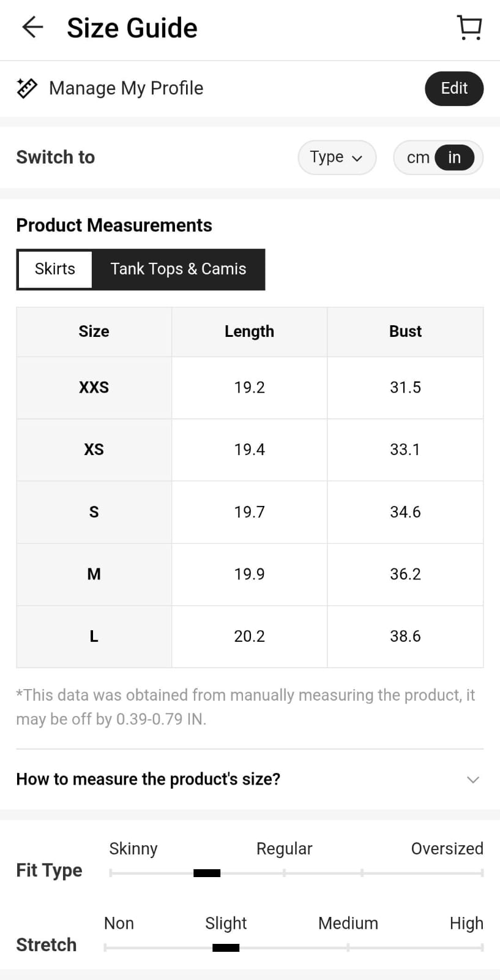Tap Manage My Profile text
The width and height of the screenshot is (500, 980).
click(x=126, y=88)
